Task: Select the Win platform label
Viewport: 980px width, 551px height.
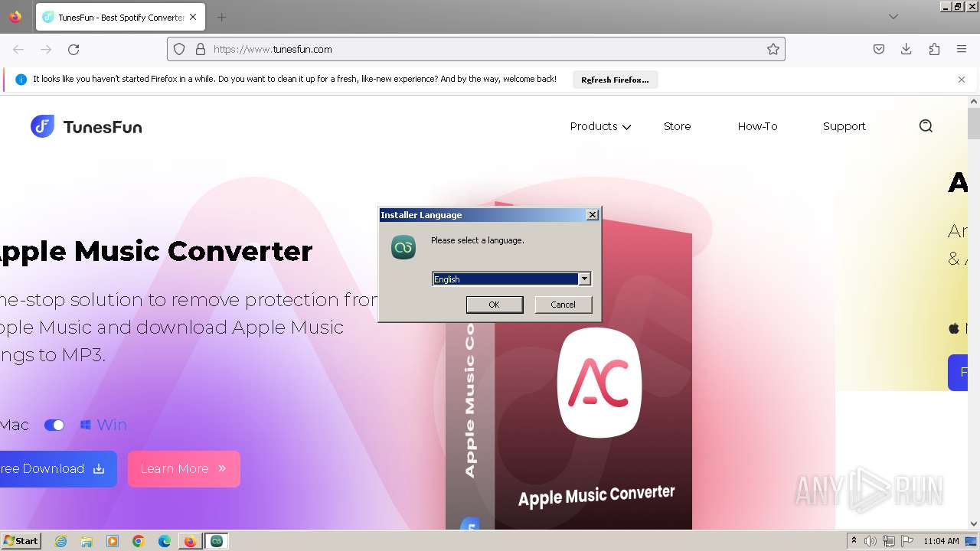Action: [103, 425]
